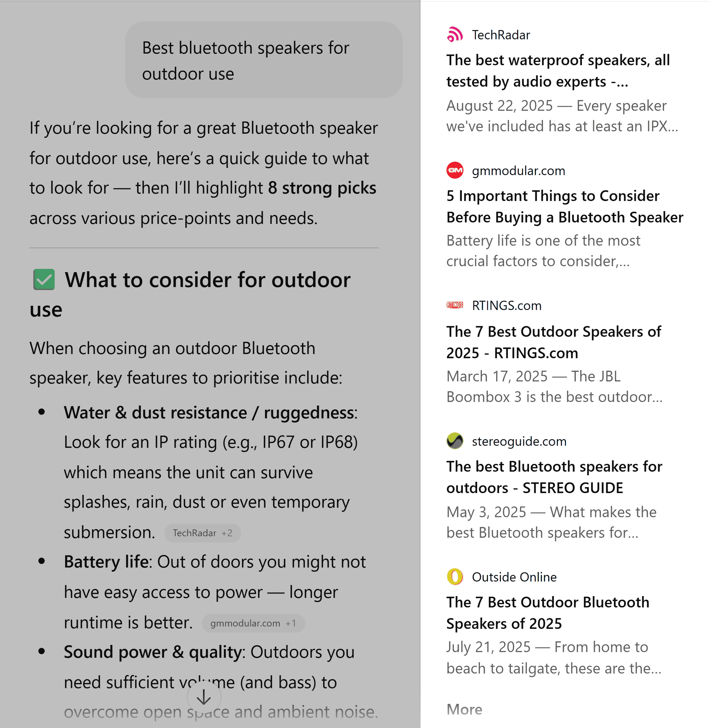
Task: Click the RTINGS.com favicon
Action: (455, 306)
